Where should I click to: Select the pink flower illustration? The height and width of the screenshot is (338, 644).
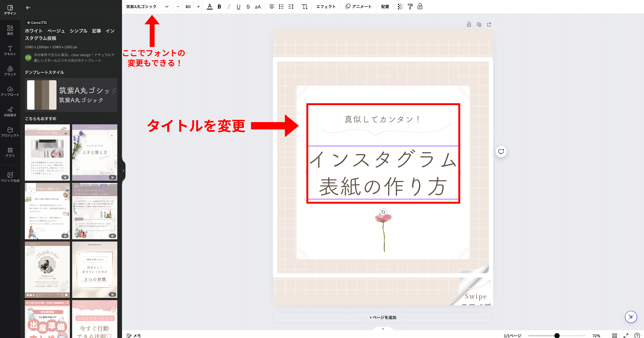(383, 233)
